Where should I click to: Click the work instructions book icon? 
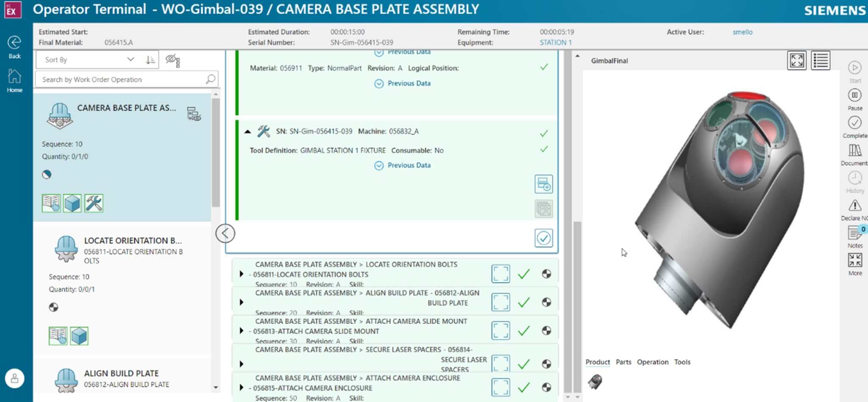pos(51,203)
